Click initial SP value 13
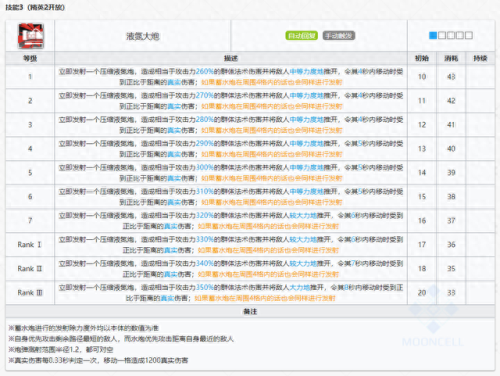 pos(422,149)
